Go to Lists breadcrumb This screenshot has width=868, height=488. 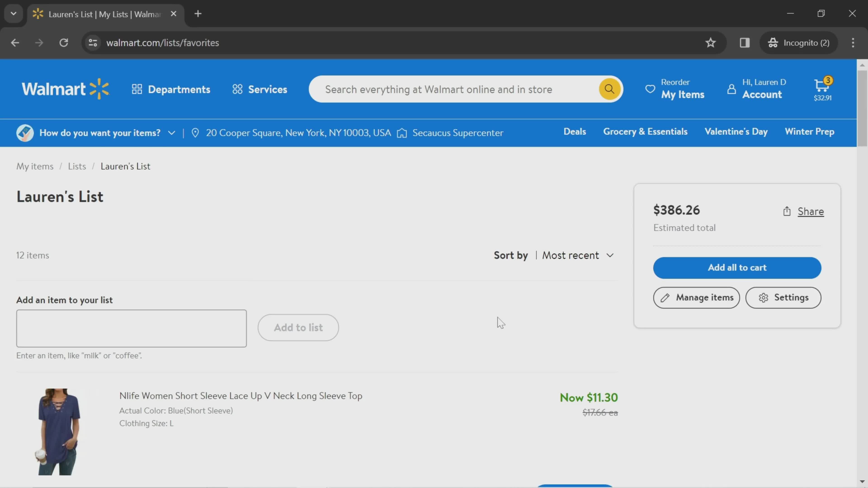coord(77,166)
